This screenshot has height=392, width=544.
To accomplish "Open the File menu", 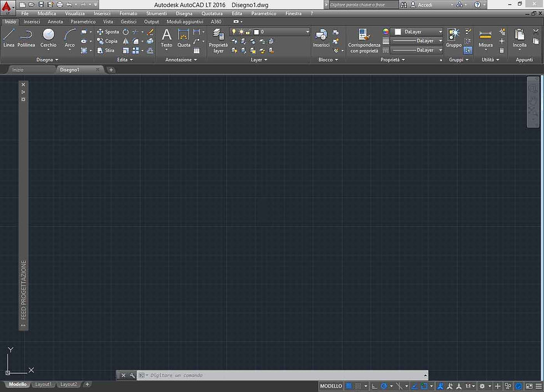I will pyautogui.click(x=24, y=13).
